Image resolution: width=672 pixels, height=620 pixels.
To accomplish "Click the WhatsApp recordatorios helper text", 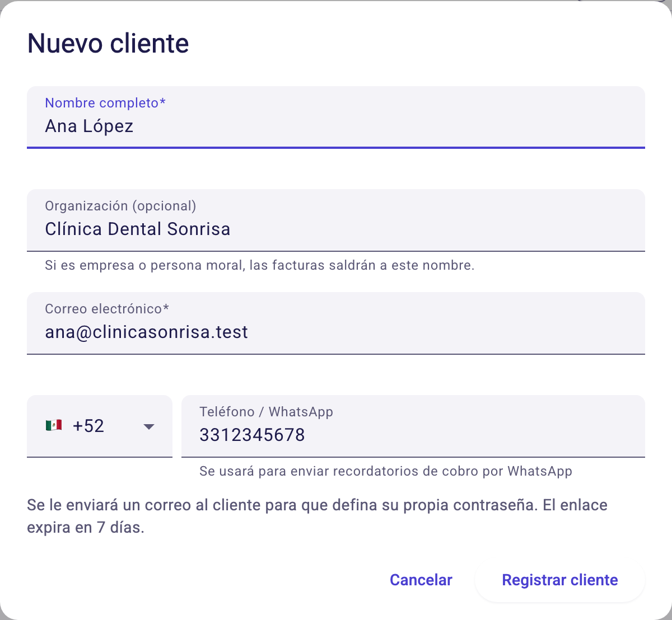I will pyautogui.click(x=386, y=471).
